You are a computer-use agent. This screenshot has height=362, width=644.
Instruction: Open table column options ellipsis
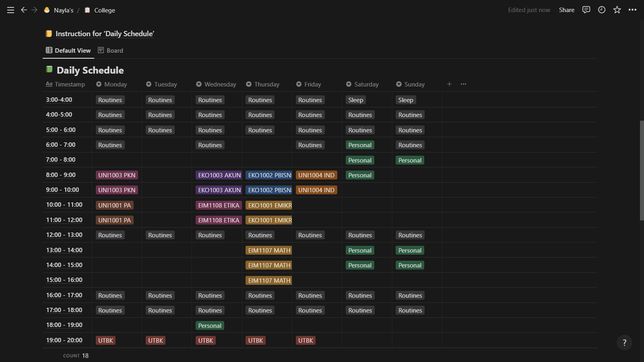point(463,84)
